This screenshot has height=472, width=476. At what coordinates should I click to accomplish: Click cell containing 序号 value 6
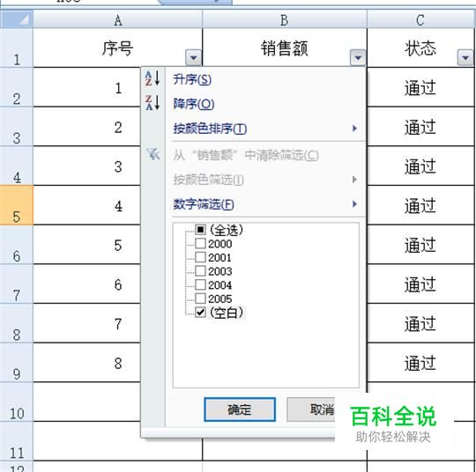click(86, 284)
